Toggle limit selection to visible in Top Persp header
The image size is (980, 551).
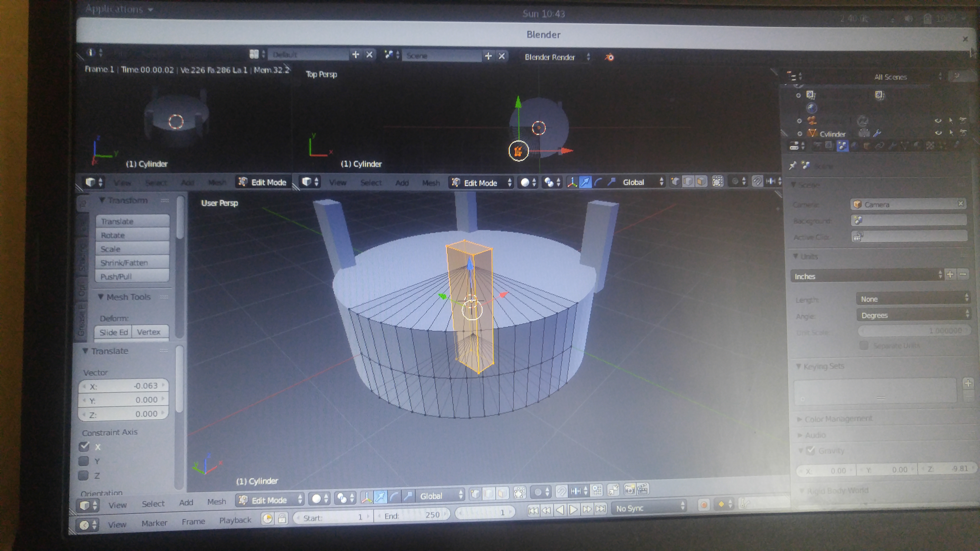pyautogui.click(x=717, y=182)
